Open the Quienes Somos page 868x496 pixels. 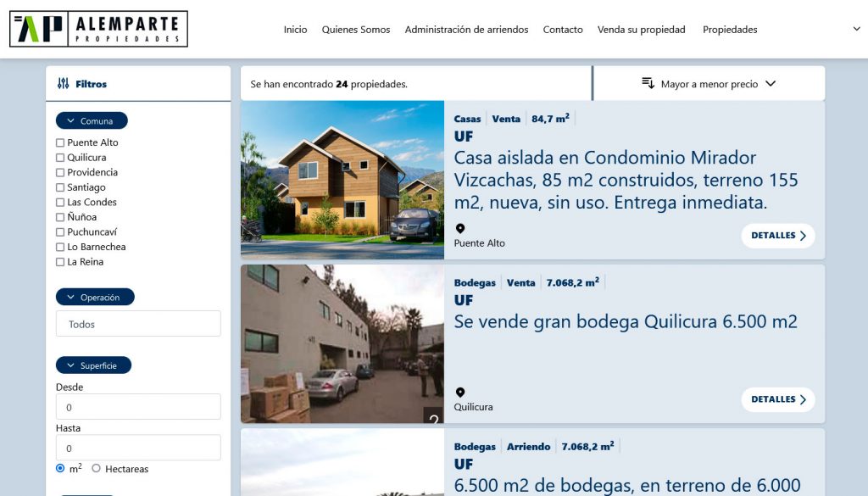click(x=356, y=30)
